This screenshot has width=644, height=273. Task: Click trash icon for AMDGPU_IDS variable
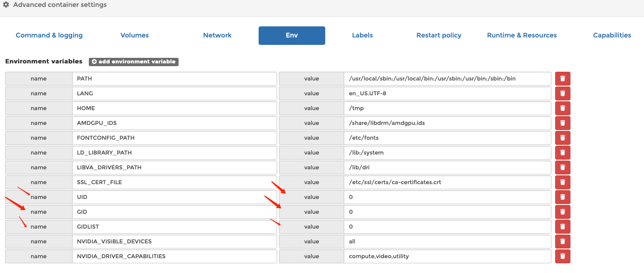(x=563, y=123)
